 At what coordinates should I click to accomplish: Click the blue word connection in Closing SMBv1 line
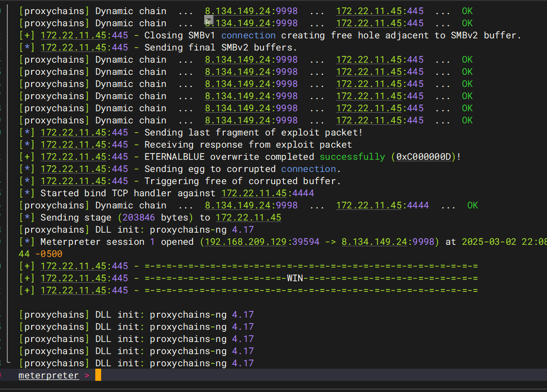tap(248, 35)
